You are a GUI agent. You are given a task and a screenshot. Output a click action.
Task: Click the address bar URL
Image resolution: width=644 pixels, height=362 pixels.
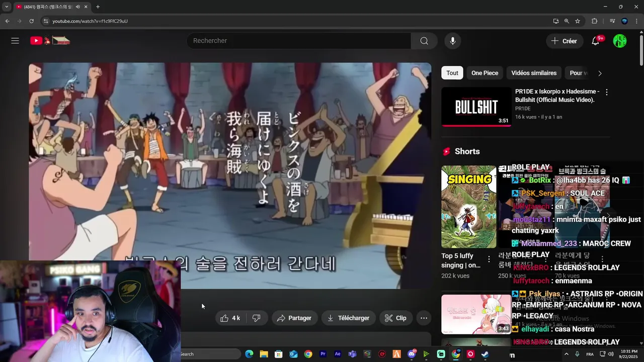coord(90,21)
